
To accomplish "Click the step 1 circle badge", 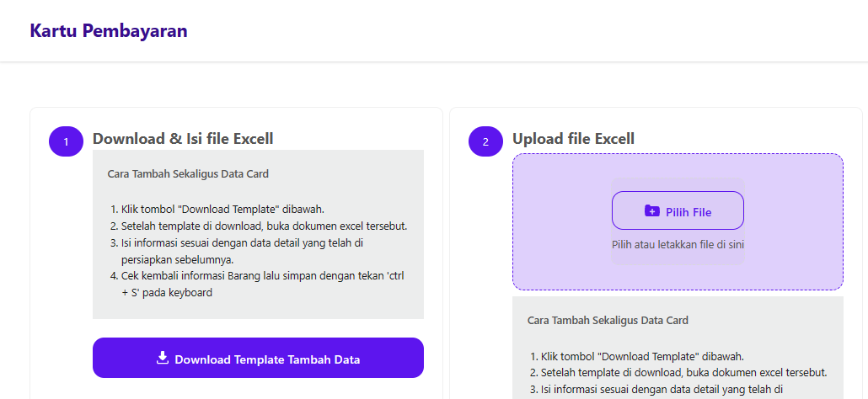I will coord(67,141).
